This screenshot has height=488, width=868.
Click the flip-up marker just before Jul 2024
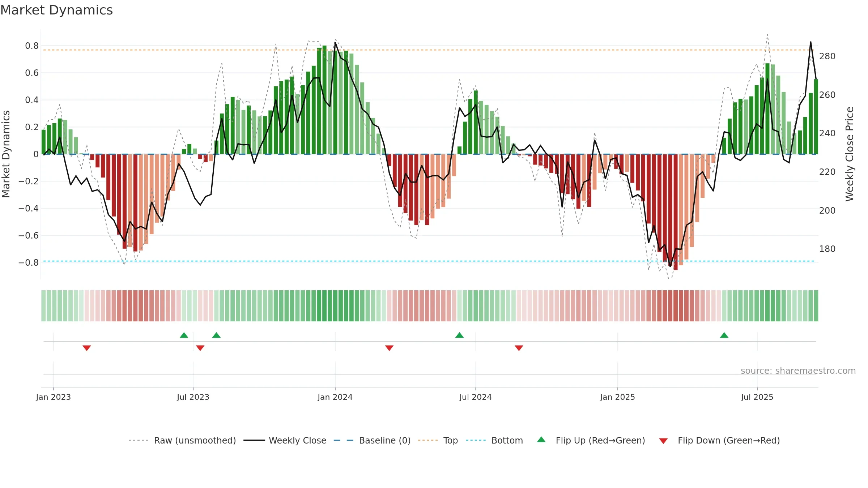coord(459,335)
